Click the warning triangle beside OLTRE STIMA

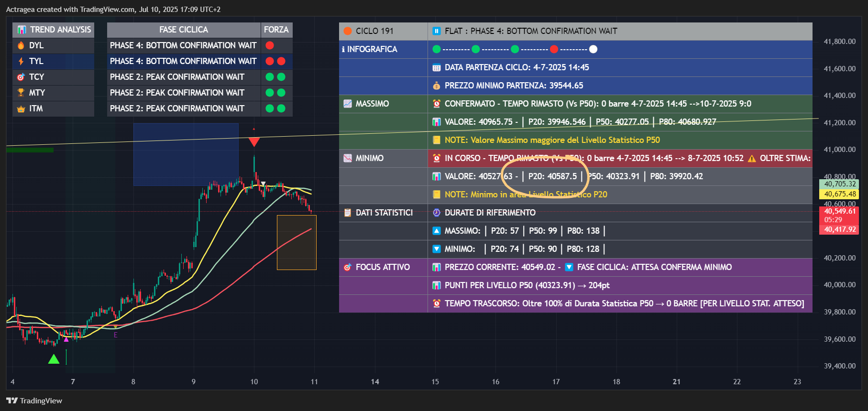(752, 158)
